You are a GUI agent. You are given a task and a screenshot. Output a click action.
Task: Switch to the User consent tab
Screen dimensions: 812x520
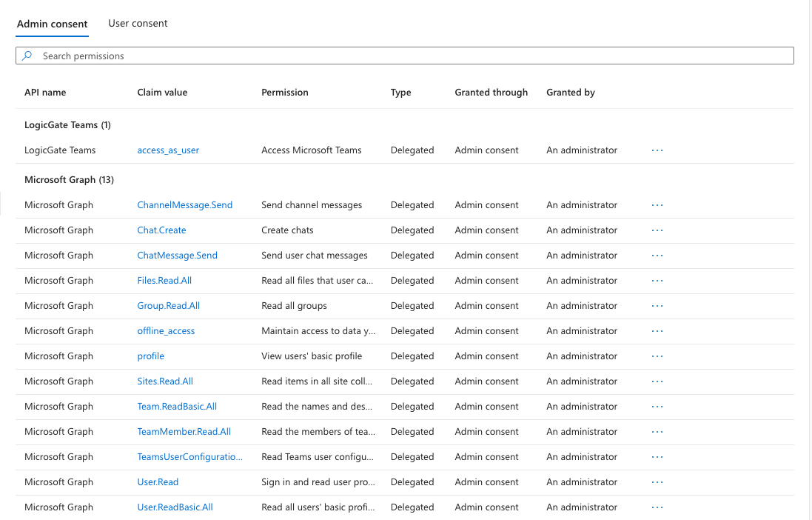138,23
